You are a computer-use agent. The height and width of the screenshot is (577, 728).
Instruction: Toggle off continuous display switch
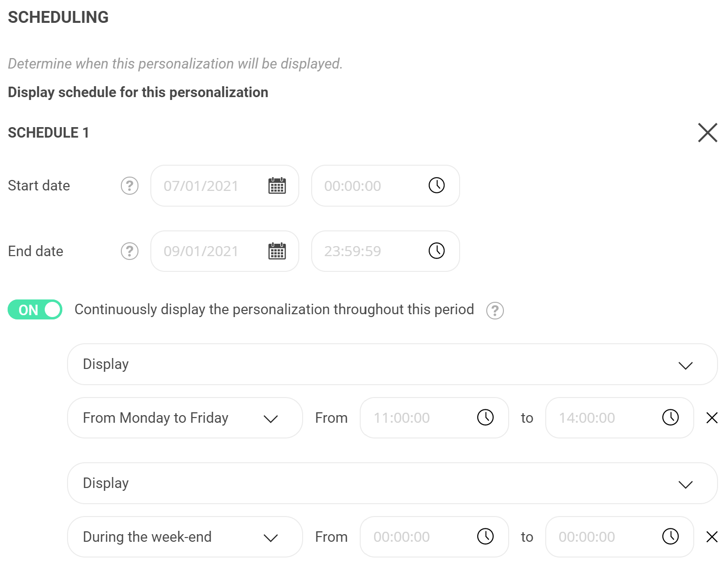[35, 309]
